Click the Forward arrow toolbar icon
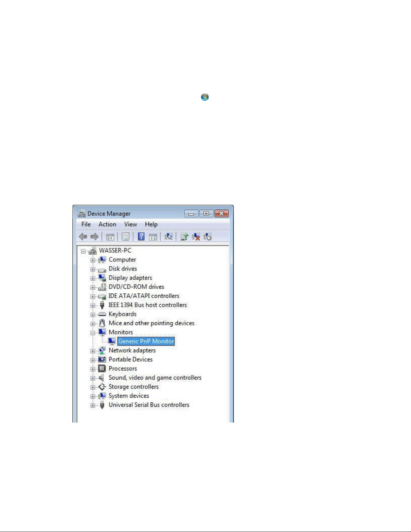 [x=95, y=237]
